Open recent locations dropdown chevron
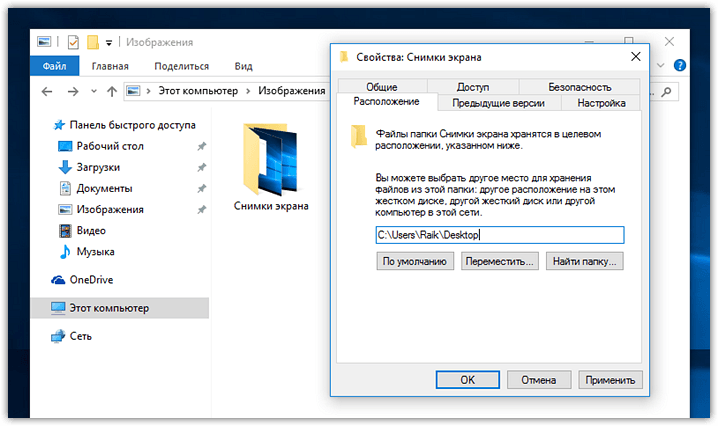Screen dimensions: 718x426 [94, 91]
